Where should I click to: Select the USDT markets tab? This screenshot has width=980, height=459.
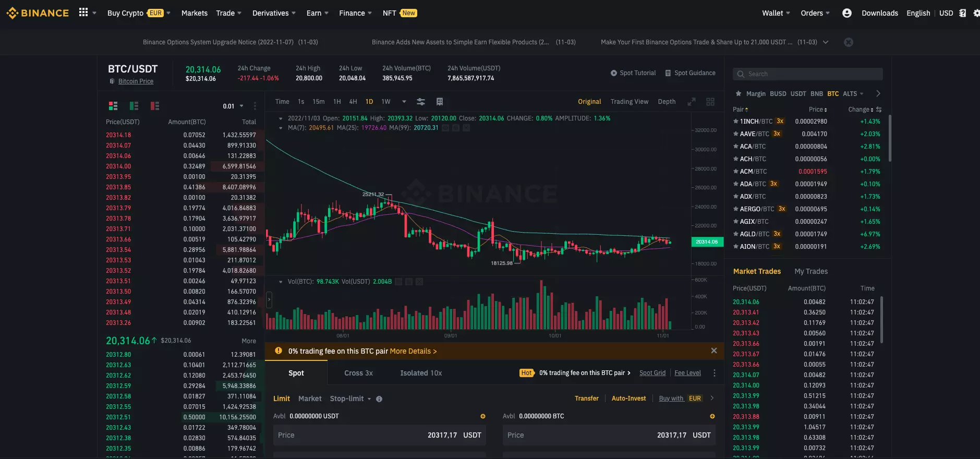pyautogui.click(x=798, y=94)
